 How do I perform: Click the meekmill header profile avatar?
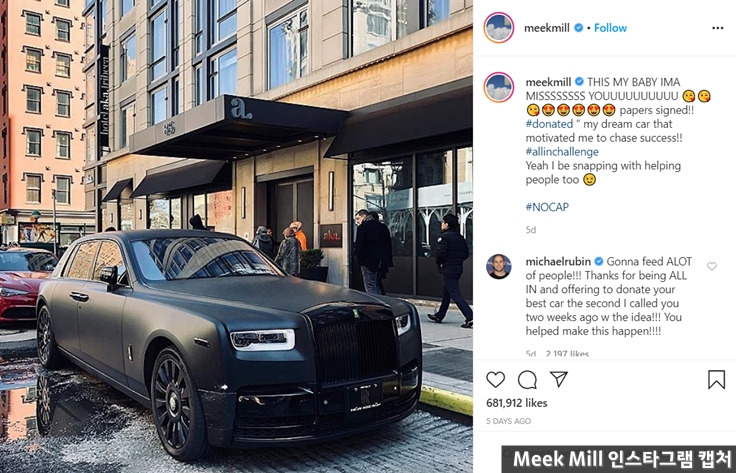pos(498,28)
